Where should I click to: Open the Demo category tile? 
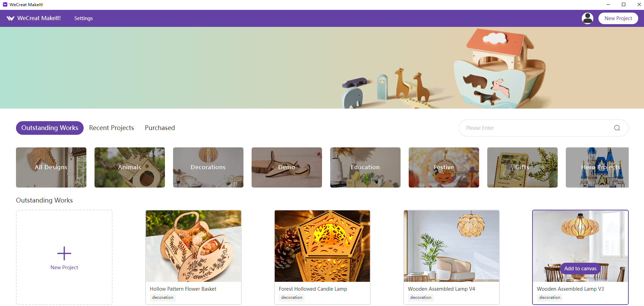287,167
